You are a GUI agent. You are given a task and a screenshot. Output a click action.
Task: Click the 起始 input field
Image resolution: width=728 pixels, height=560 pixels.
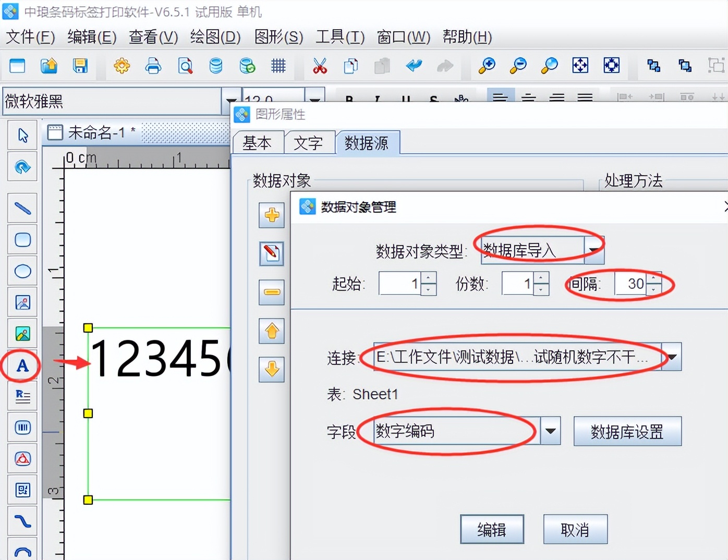pyautogui.click(x=400, y=284)
